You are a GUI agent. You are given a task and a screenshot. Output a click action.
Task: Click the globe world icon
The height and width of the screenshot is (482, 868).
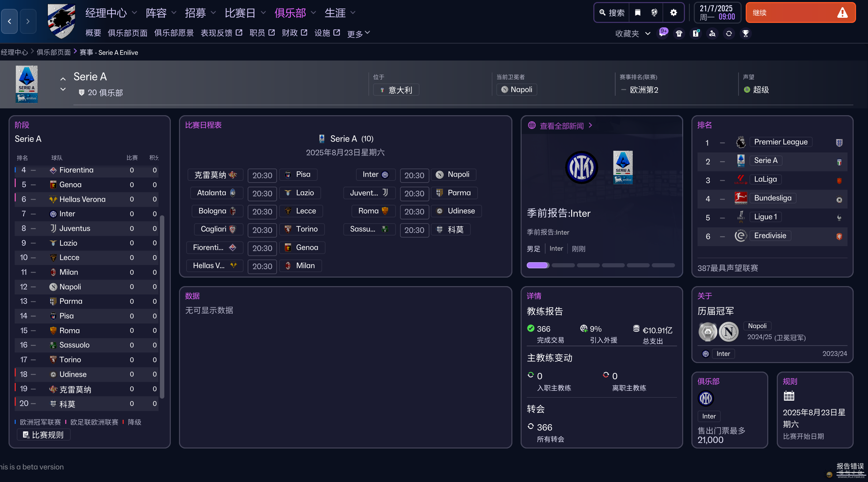point(654,13)
